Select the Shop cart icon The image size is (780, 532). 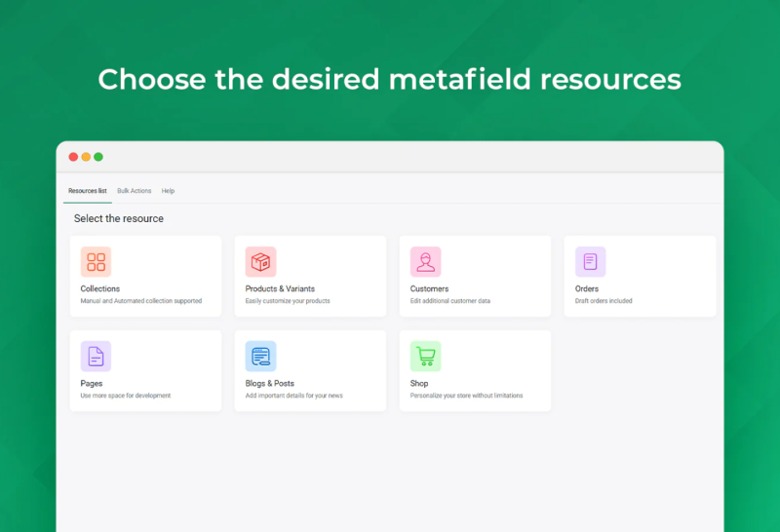point(425,356)
